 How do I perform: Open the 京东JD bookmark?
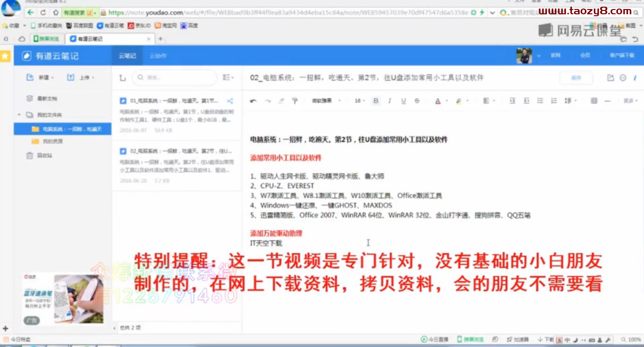pyautogui.click(x=139, y=26)
